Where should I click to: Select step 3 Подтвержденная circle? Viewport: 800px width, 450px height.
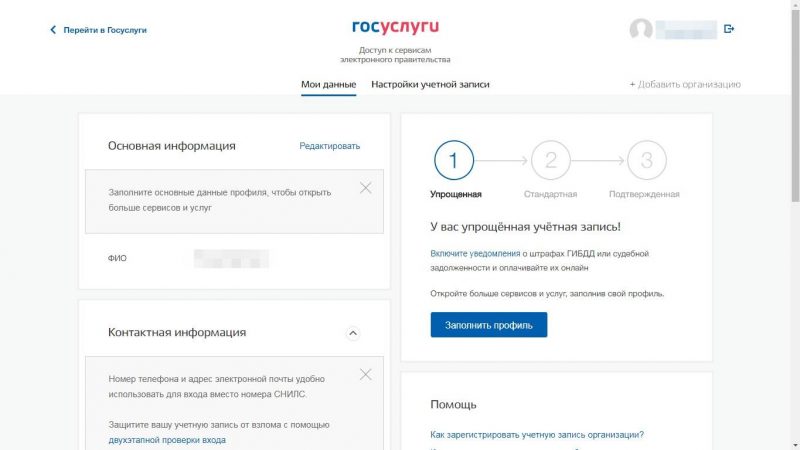[646, 159]
